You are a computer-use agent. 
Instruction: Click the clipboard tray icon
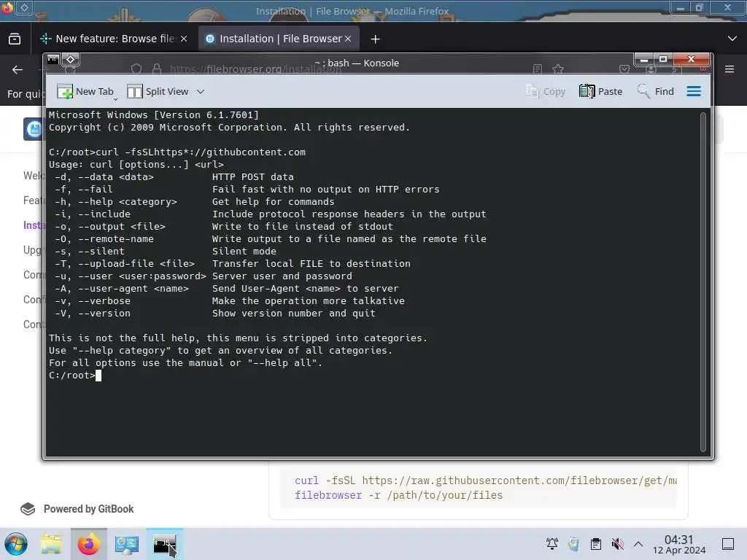595,544
